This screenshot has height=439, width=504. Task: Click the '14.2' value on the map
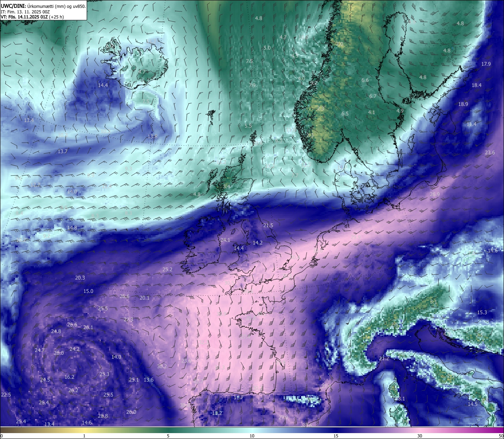[258, 243]
